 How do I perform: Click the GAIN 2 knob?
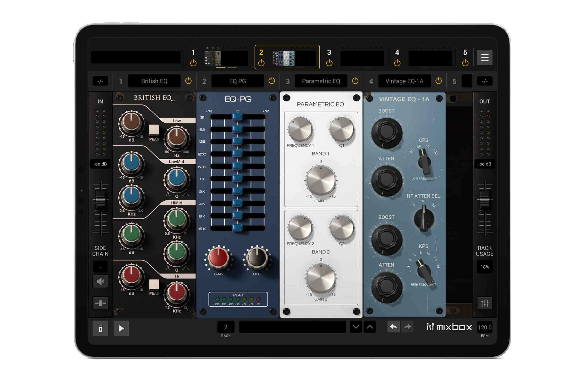321,279
